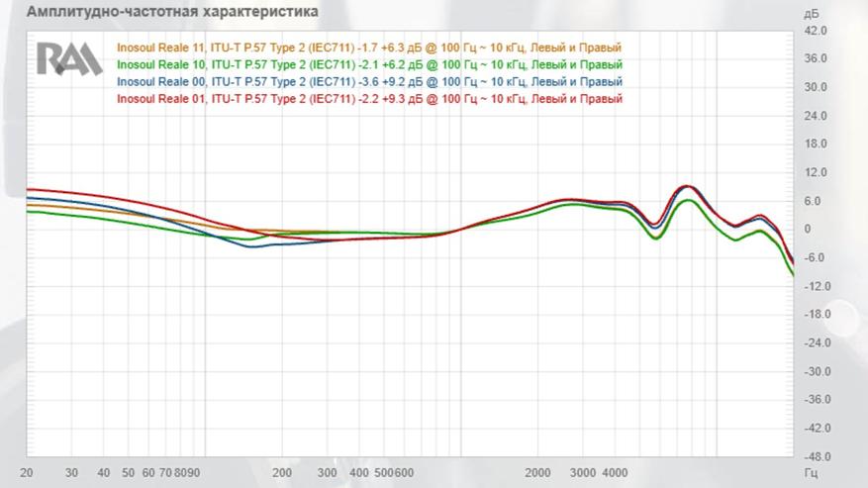Viewport: 868px width, 488px height.
Task: Select the Inosoul Reale 00 legend entry
Action: pos(370,82)
